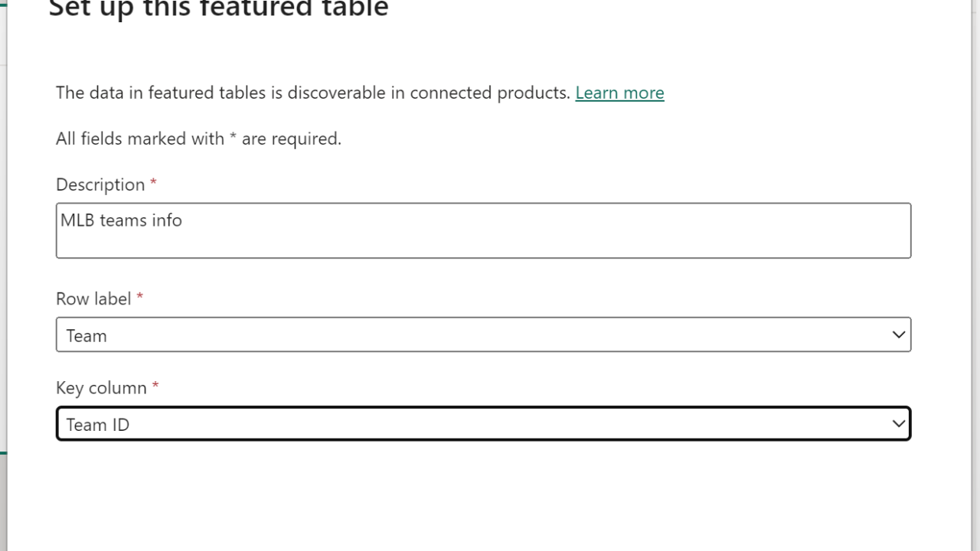Click the Key column chevron arrow
The height and width of the screenshot is (551, 980).
tap(899, 424)
